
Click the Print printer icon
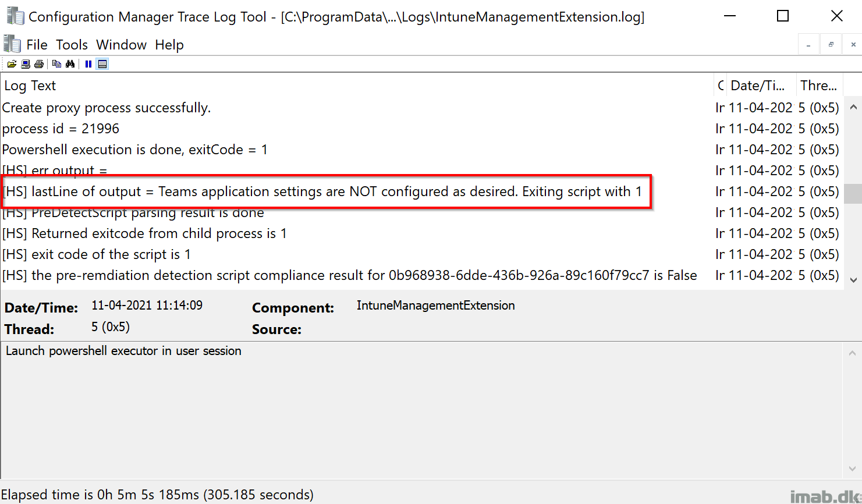point(39,64)
